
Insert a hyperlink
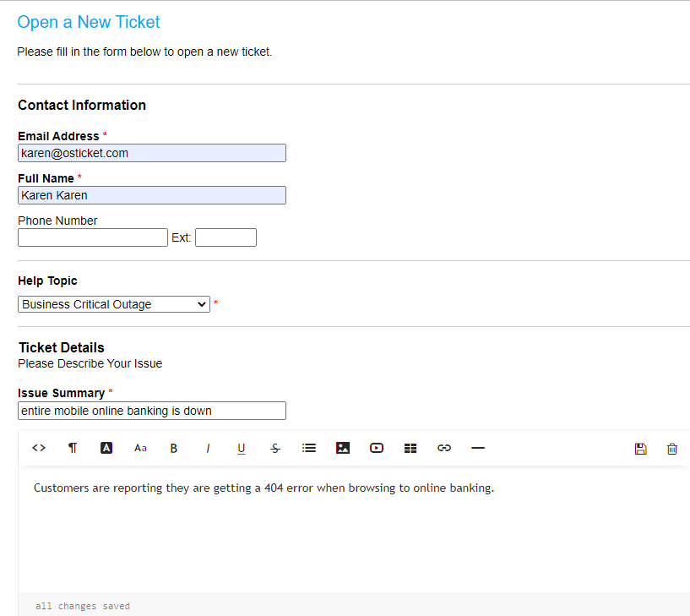point(444,449)
